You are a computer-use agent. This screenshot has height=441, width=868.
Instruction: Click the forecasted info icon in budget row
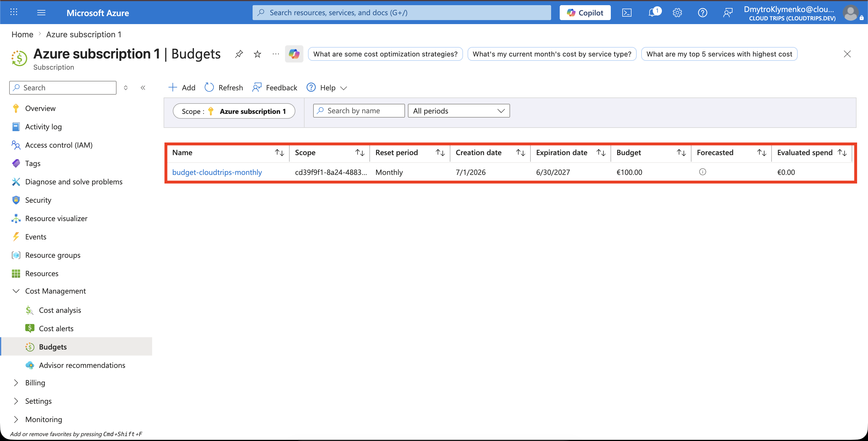click(703, 172)
